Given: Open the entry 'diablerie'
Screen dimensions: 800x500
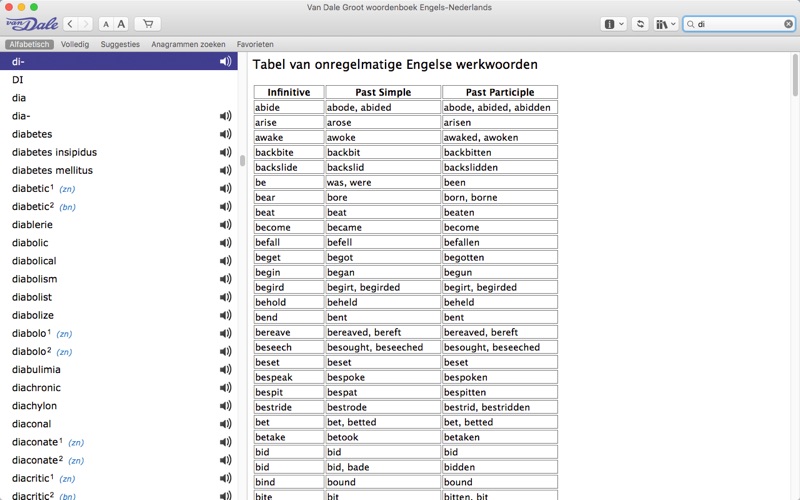Looking at the screenshot, I should point(118,224).
